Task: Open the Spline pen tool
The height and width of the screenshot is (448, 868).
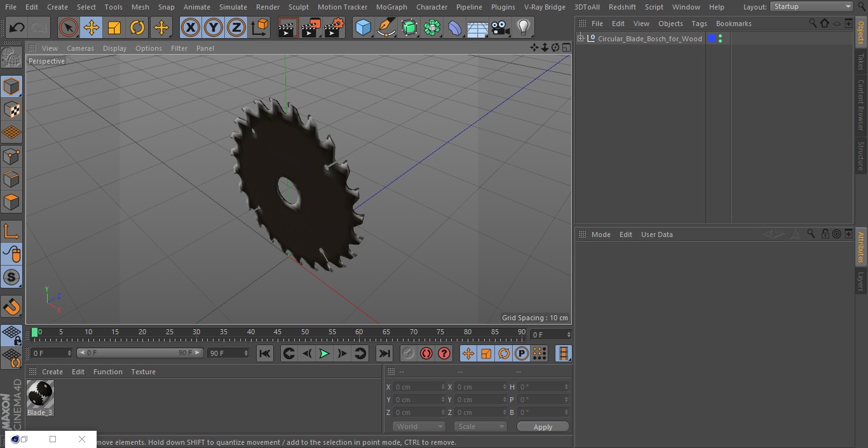Action: pos(386,28)
